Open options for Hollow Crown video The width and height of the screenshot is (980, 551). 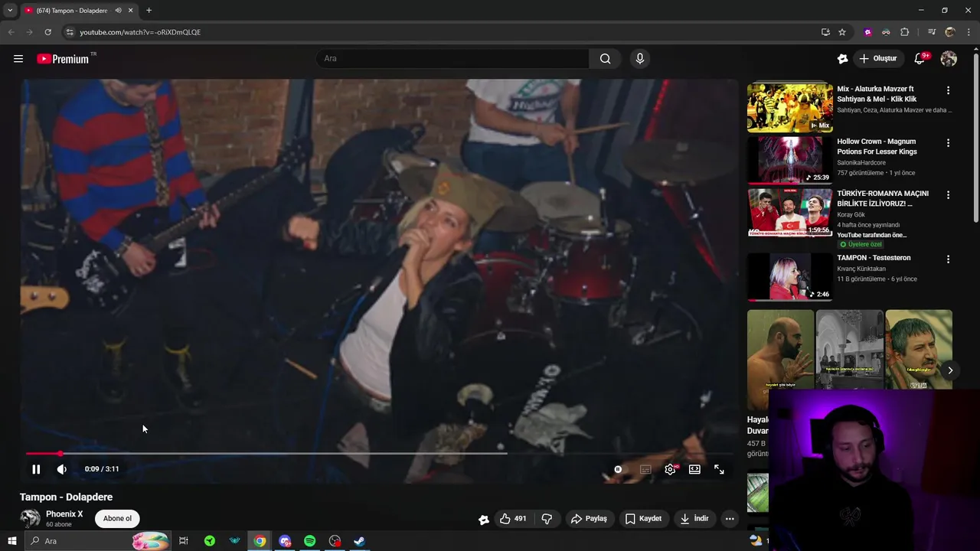coord(948,143)
